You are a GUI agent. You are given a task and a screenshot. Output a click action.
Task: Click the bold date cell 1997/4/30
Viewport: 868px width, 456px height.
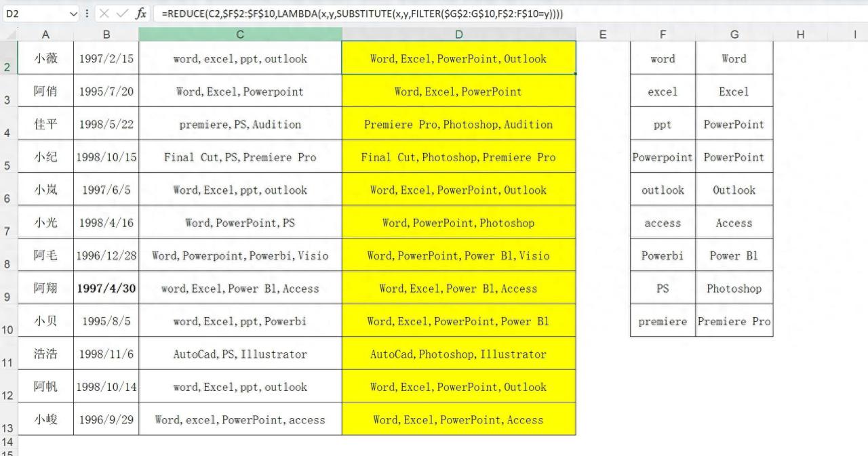[106, 289]
